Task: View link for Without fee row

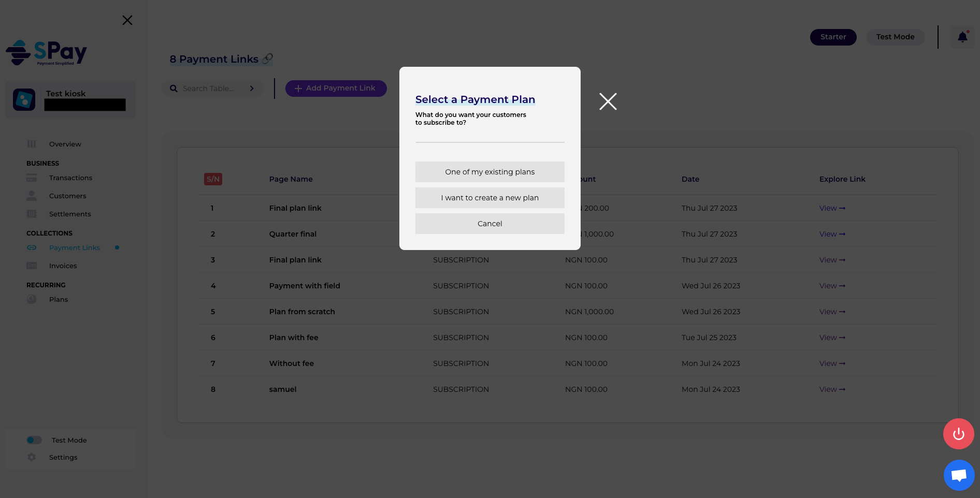Action: click(832, 363)
